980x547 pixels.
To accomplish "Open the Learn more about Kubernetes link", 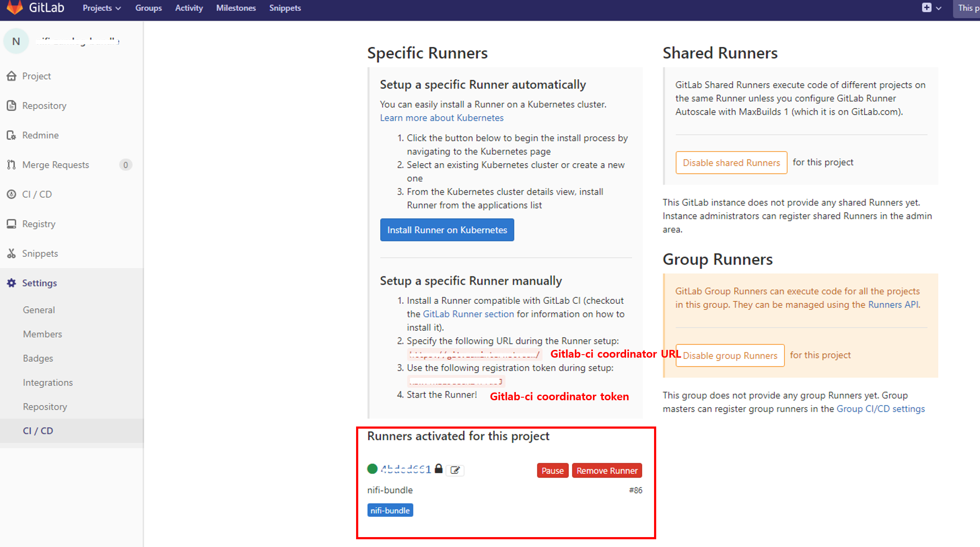I will pos(441,117).
